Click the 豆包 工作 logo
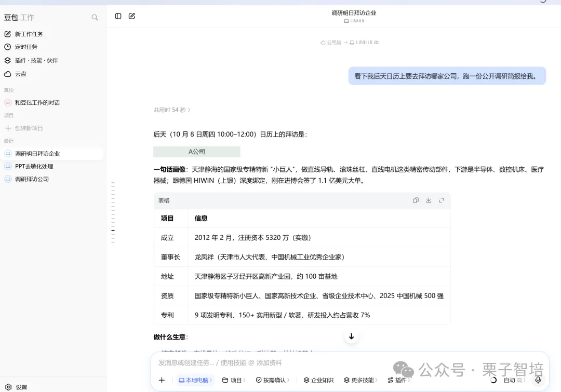Viewport: 561px width, 392px height. [x=19, y=18]
